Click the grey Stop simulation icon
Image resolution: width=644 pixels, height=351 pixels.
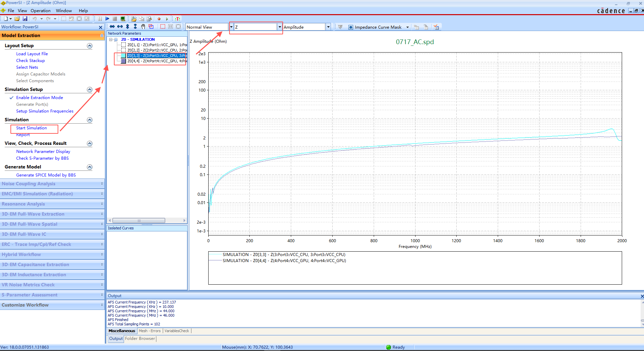point(115,19)
